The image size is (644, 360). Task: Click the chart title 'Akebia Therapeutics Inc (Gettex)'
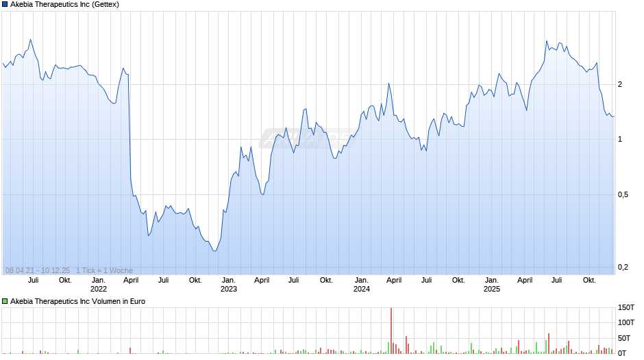(x=64, y=5)
